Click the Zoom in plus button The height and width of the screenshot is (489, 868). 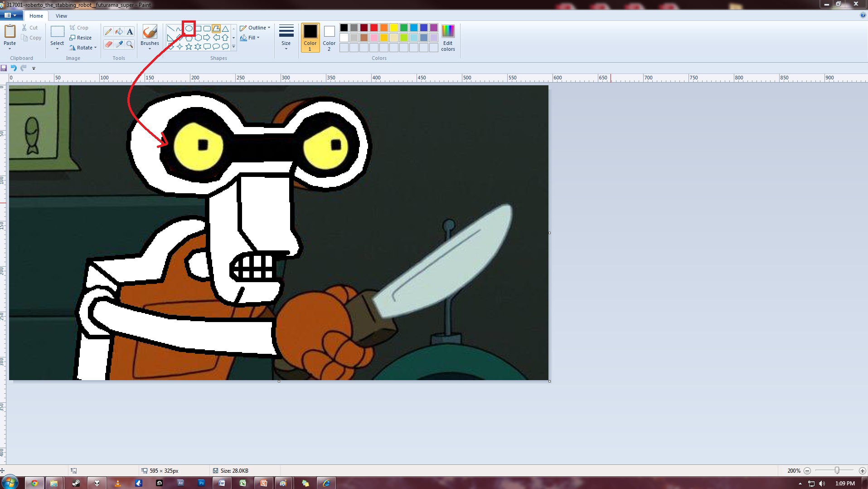pos(862,471)
